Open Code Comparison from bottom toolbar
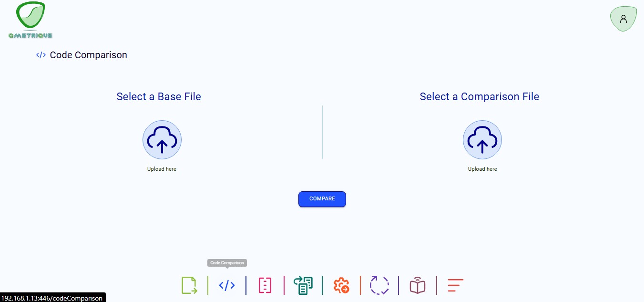This screenshot has width=644, height=302. 227,285
